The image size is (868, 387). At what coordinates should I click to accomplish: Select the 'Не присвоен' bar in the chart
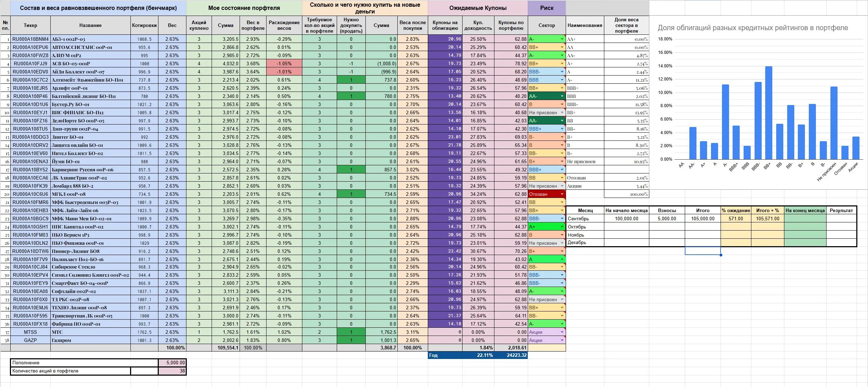point(834,123)
